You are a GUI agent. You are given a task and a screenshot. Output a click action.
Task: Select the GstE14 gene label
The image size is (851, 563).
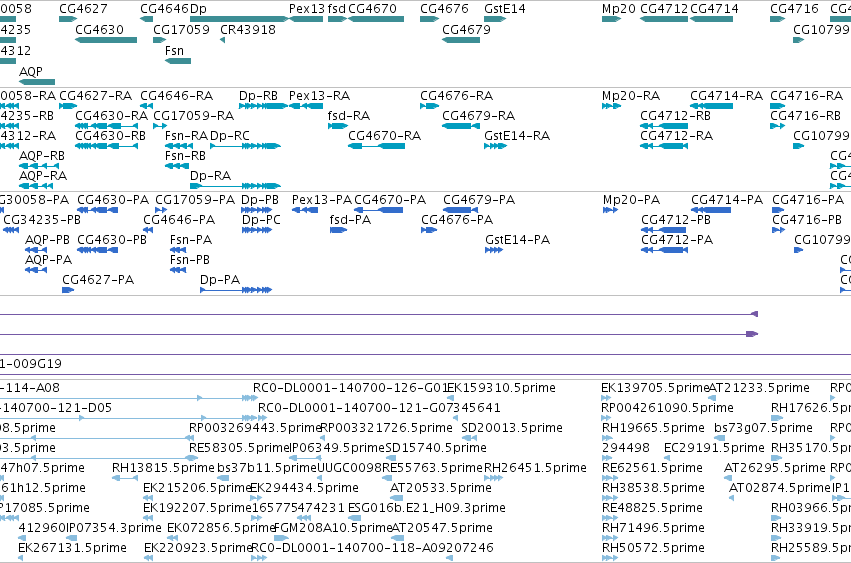point(505,9)
